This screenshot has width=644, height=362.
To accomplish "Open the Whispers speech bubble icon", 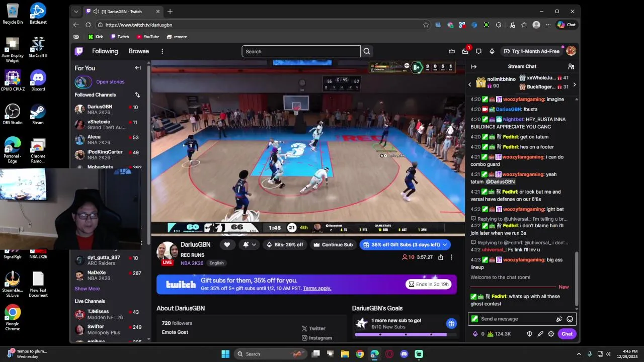I will click(x=478, y=51).
